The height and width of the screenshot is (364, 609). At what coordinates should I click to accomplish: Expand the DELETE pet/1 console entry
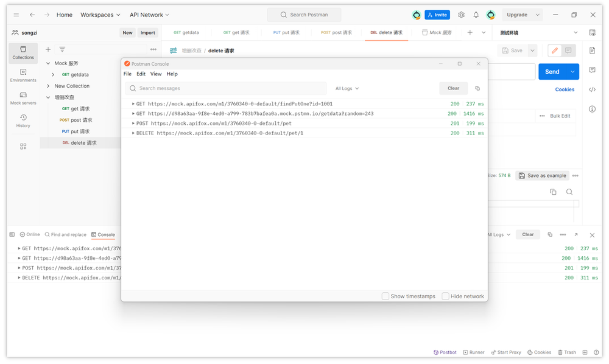pyautogui.click(x=133, y=133)
